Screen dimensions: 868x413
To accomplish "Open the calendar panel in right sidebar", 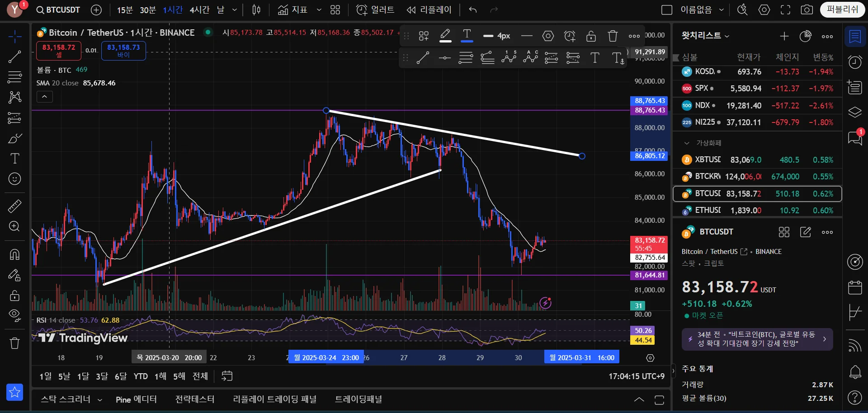I will pos(855,287).
